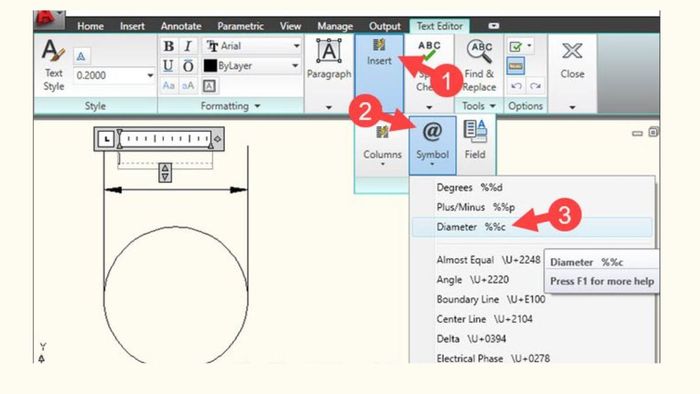Switch to the Annotate tab
The image size is (700, 394).
pos(181,26)
